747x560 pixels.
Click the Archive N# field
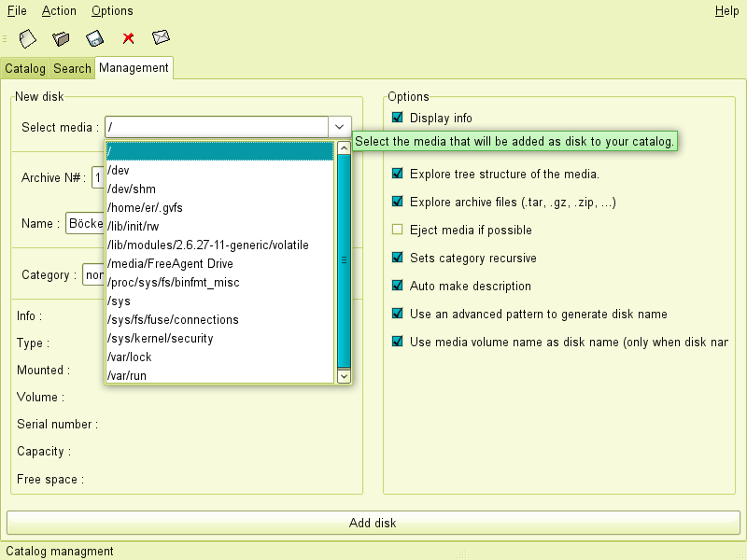pyautogui.click(x=98, y=177)
